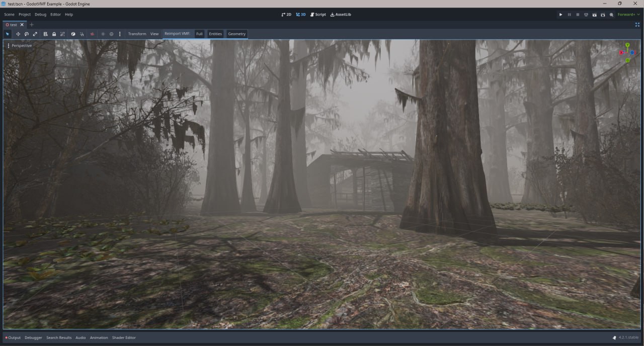Image resolution: width=644 pixels, height=346 pixels.
Task: Toggle preview environment globe icon
Action: pyautogui.click(x=111, y=34)
